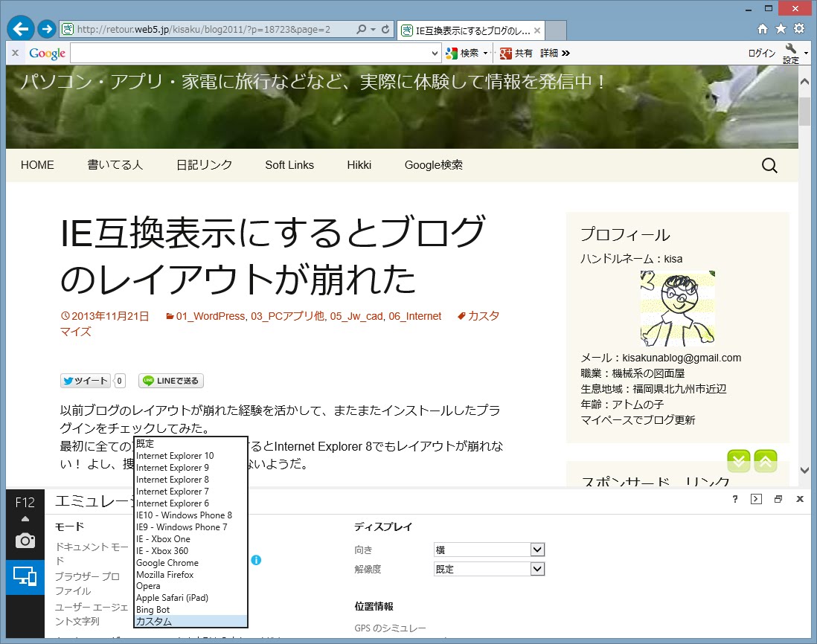Close the Google toolbar with X
817x644 pixels.
(x=15, y=53)
